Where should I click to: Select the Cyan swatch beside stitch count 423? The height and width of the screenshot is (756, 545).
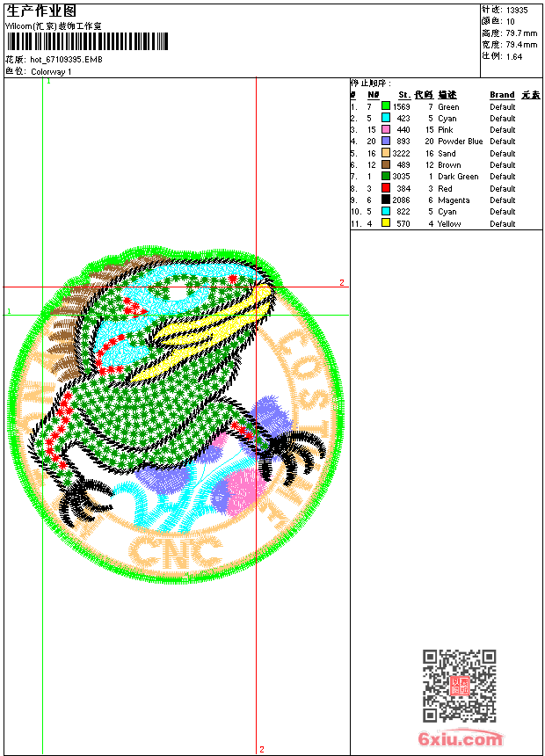pos(386,118)
